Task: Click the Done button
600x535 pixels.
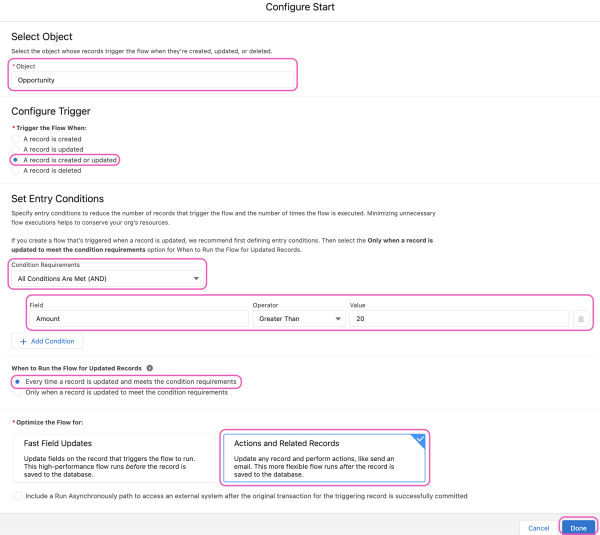Action: pos(578,527)
